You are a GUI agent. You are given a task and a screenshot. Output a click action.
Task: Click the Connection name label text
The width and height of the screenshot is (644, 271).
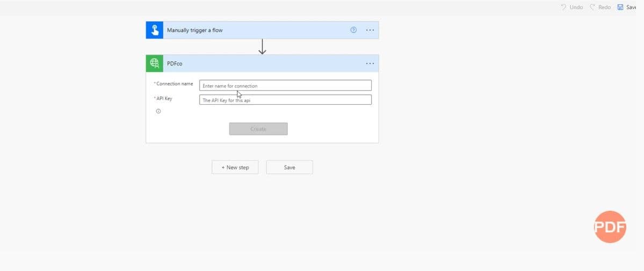(175, 84)
